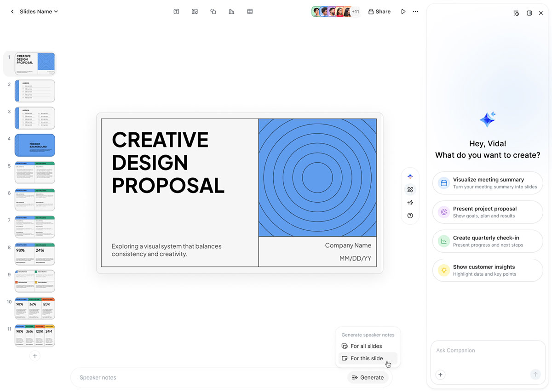This screenshot has height=392, width=552.
Task: Insert an image from the toolbar
Action: pyautogui.click(x=195, y=11)
